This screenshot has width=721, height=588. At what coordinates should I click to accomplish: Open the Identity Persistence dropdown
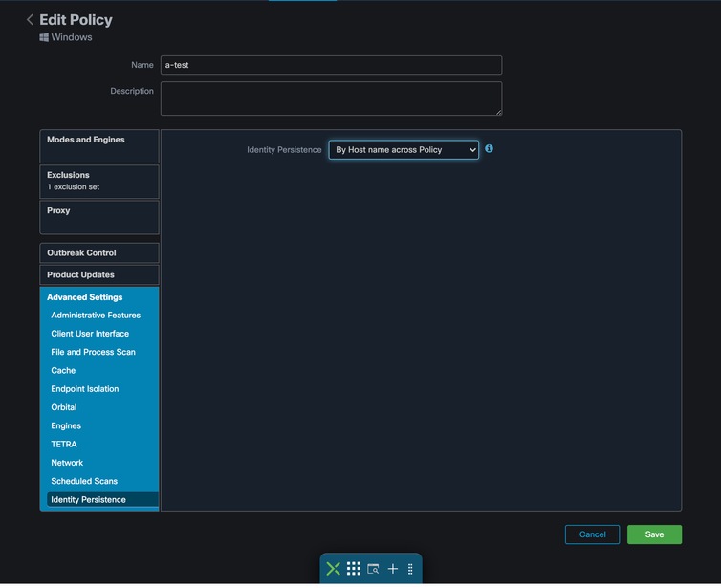(404, 150)
